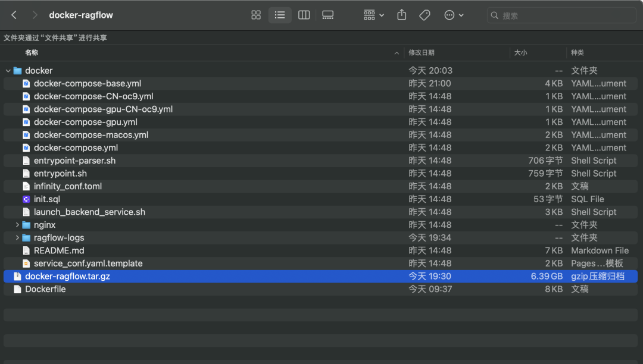Select the docker-compose-gpu-CN-oc9.yml file name
This screenshot has height=364, width=643.
coord(104,109)
